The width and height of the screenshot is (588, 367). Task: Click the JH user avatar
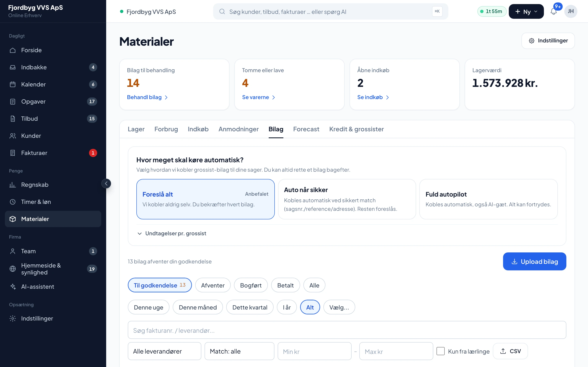coord(571,11)
